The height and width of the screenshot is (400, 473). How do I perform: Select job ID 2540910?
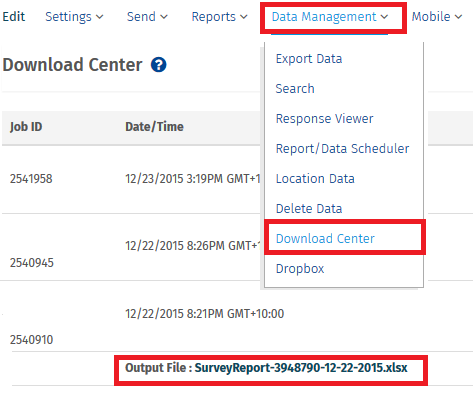point(31,340)
